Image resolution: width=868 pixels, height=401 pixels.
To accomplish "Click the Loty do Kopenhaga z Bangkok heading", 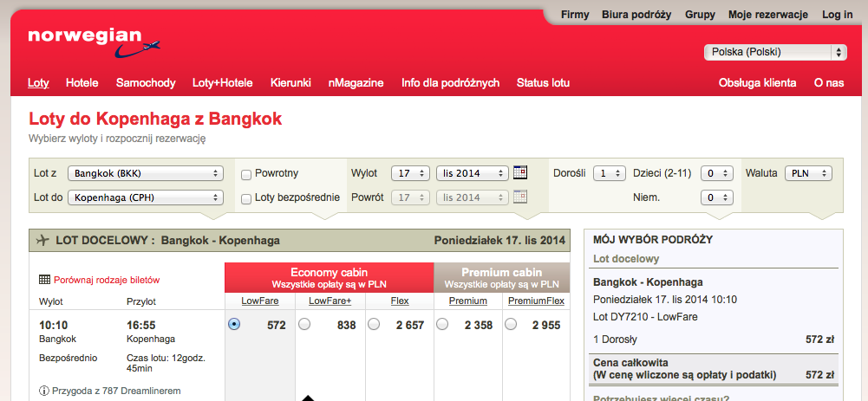I will point(155,119).
